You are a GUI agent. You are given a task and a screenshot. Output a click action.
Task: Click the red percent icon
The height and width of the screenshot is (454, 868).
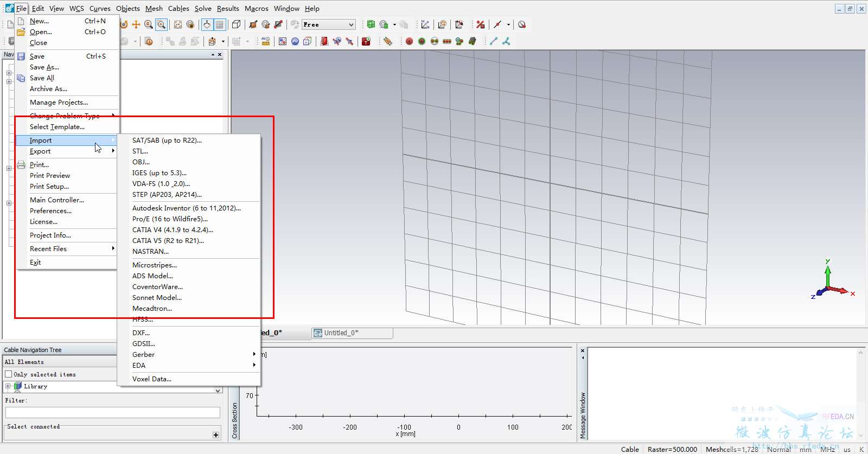click(x=481, y=24)
